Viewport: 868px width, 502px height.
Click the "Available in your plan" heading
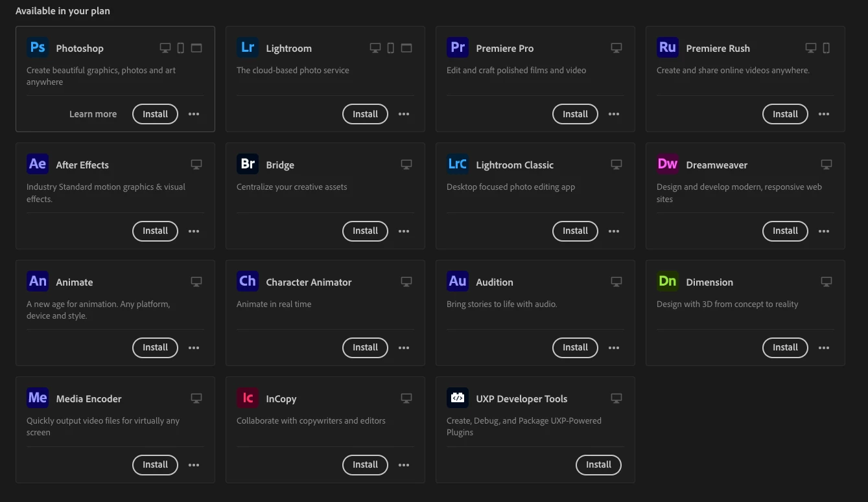63,11
